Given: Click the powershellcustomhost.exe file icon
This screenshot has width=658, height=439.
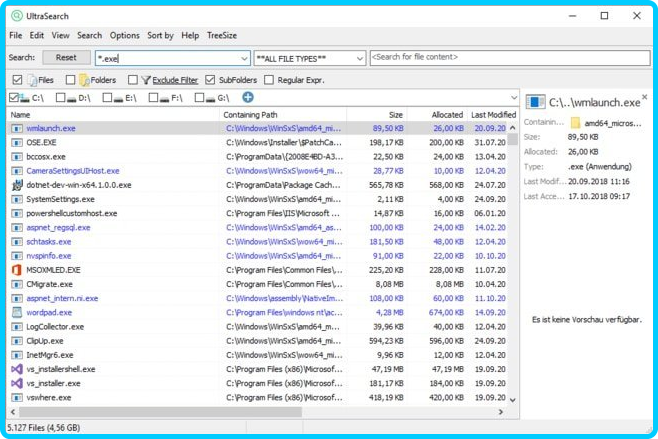Looking at the screenshot, I should pos(16,214).
